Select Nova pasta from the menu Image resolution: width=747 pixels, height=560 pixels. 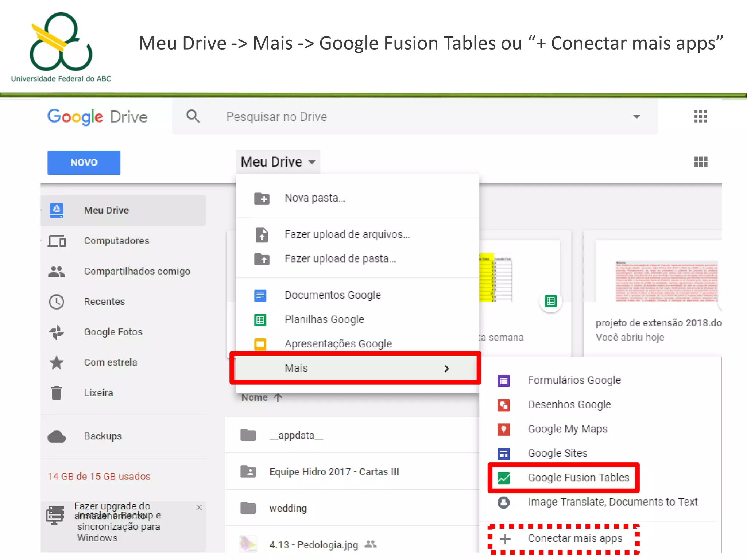tap(357, 198)
